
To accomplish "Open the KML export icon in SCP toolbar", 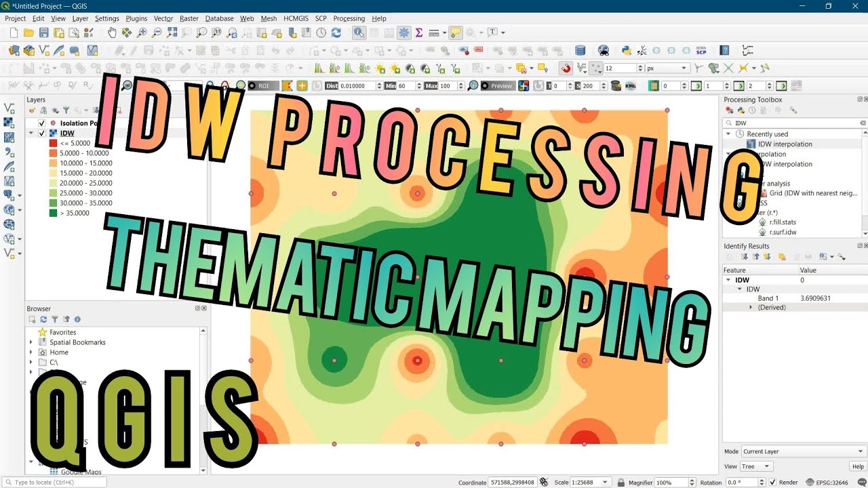I will click(630, 86).
